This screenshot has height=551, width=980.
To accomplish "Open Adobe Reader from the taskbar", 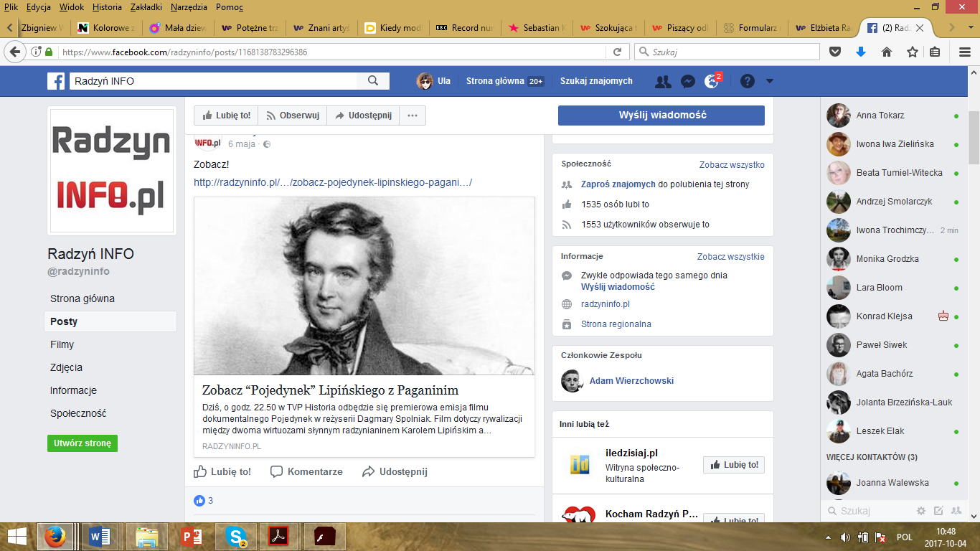I will [278, 536].
